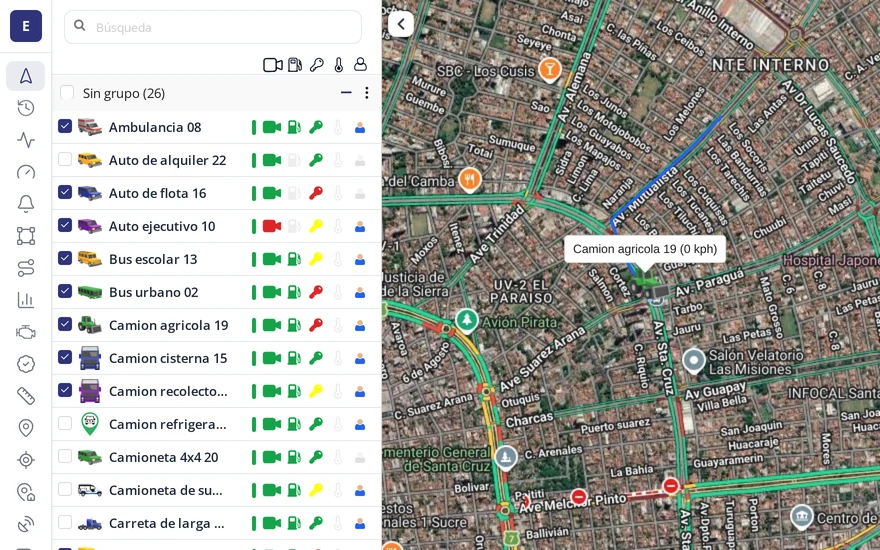Check the Camioneta 4x4 20 checkbox
Screen dimensions: 880x550
click(x=65, y=456)
